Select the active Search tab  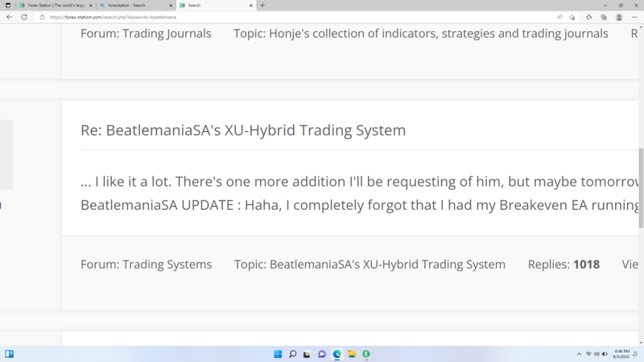click(x=216, y=6)
